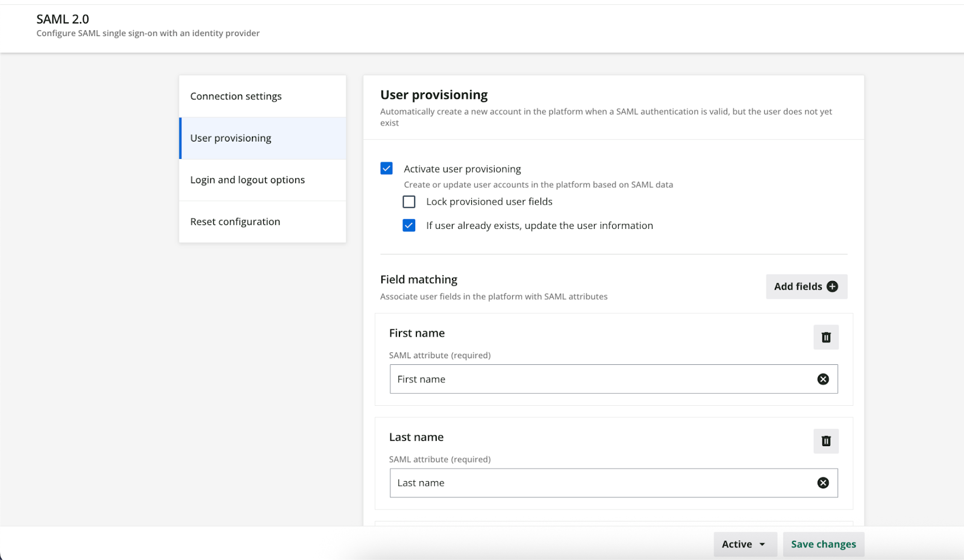
Task: Click the Add fields button label
Action: [798, 287]
